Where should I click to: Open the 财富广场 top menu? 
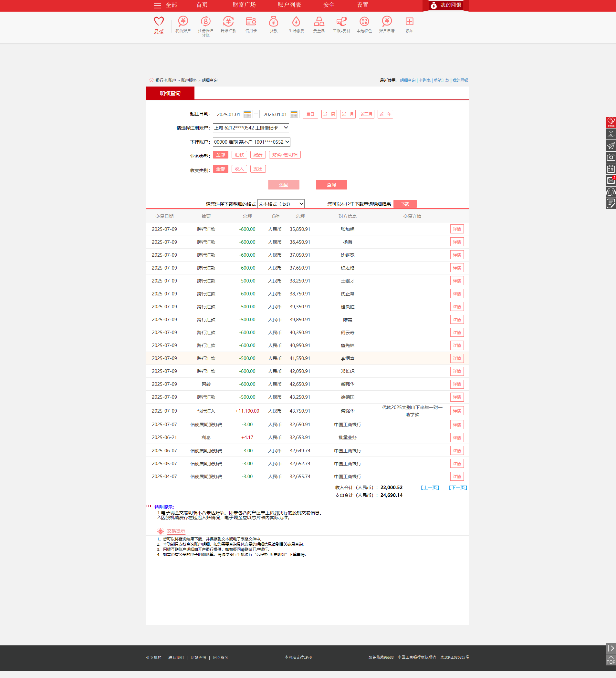pos(244,5)
